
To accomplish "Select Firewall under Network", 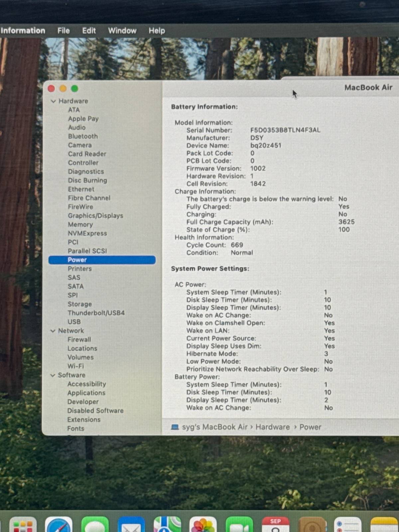I will coord(79,339).
